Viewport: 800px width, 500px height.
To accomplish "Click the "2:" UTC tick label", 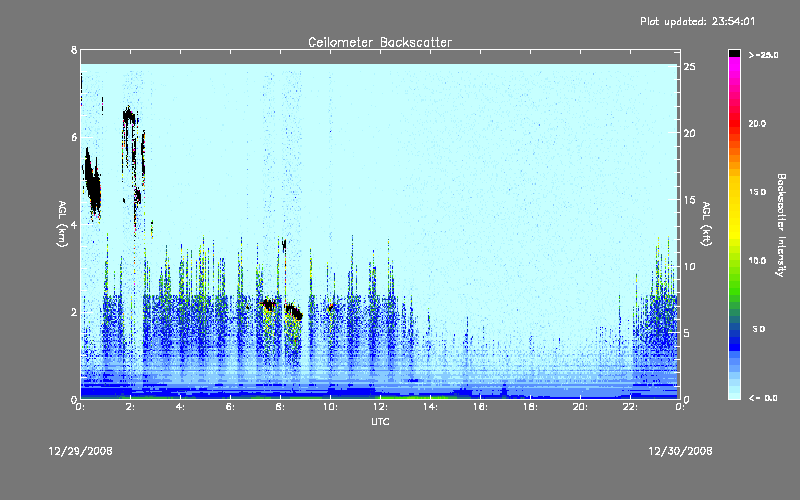I will pyautogui.click(x=130, y=407).
